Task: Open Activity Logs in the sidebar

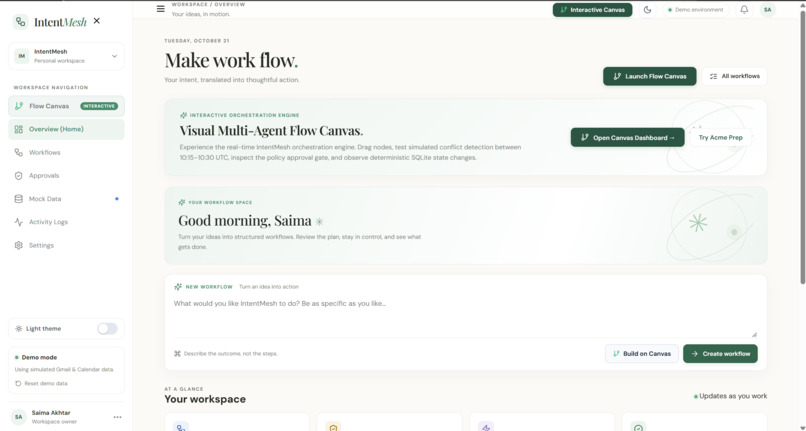Action: [66, 222]
